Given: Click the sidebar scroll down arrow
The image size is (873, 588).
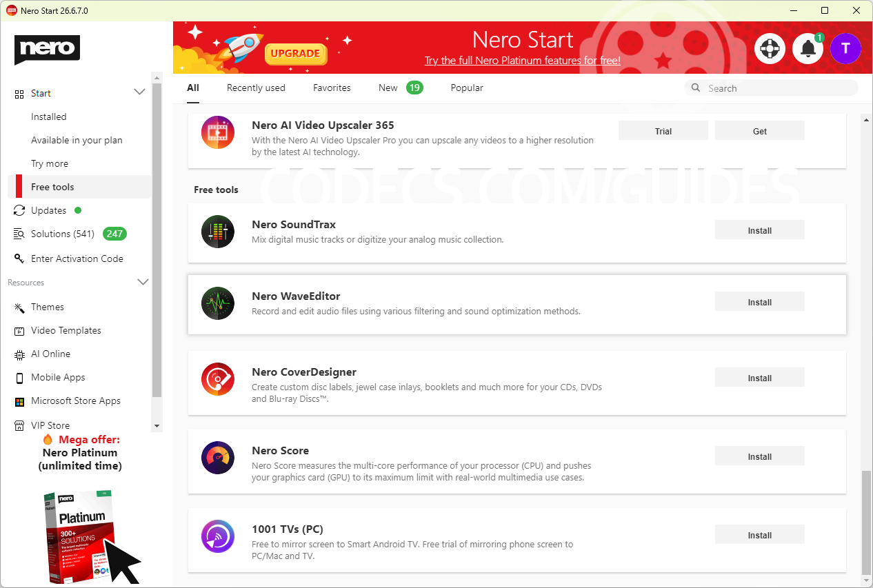Looking at the screenshot, I should coord(157,426).
